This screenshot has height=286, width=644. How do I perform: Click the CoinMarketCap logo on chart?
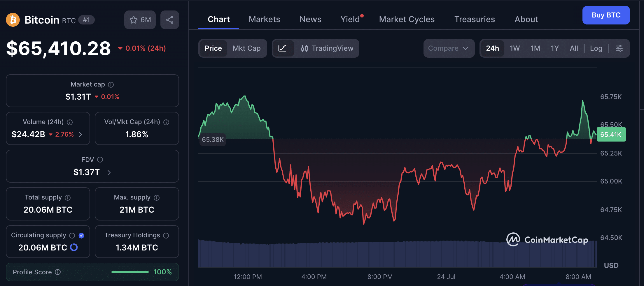tap(547, 239)
